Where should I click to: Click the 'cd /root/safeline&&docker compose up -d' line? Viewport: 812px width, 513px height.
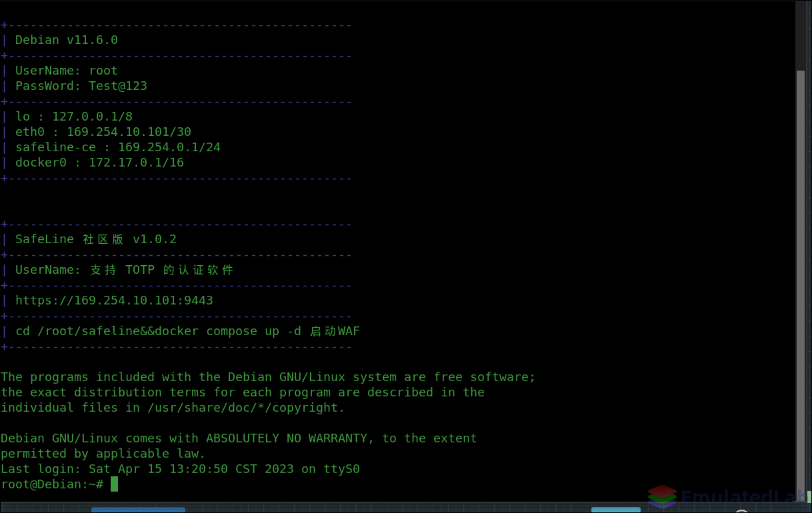pyautogui.click(x=187, y=331)
